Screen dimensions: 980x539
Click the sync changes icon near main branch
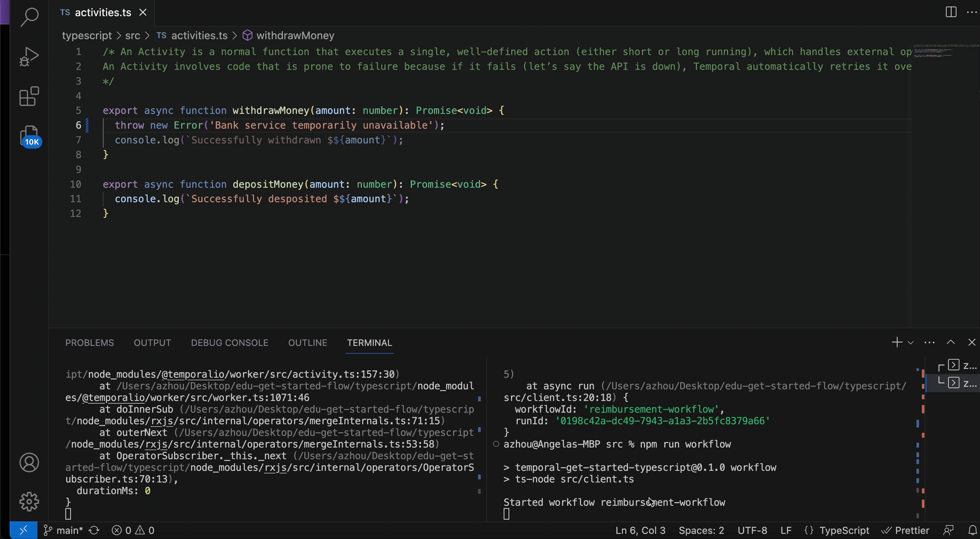click(x=94, y=530)
